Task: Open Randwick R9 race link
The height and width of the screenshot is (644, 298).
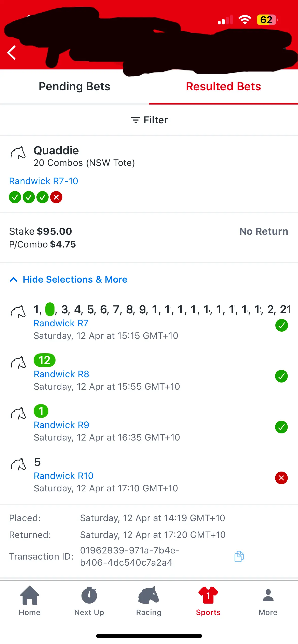Action: (61, 425)
